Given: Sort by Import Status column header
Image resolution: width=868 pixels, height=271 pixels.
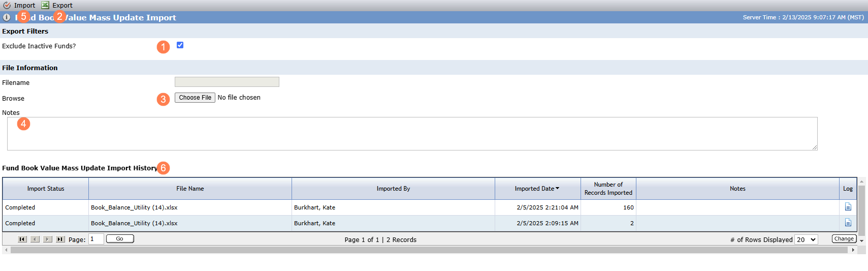Looking at the screenshot, I should (x=46, y=189).
